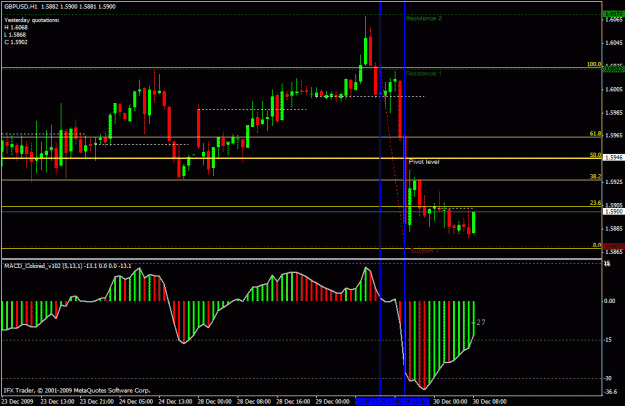Click the '-27' annotation beside the MACD histogram
Viewport: 625px width, 406px height.
click(x=480, y=322)
